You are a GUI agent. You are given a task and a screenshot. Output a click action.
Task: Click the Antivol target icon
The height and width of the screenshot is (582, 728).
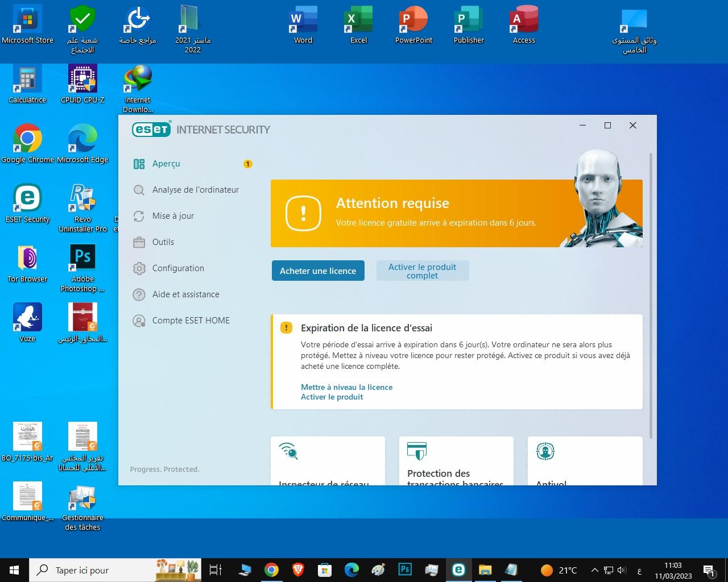(x=545, y=451)
